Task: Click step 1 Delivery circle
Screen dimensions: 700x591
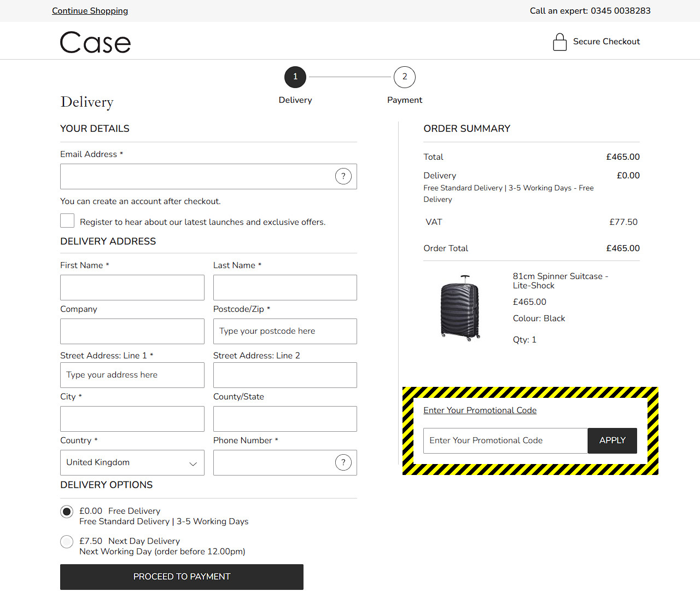Action: click(295, 77)
